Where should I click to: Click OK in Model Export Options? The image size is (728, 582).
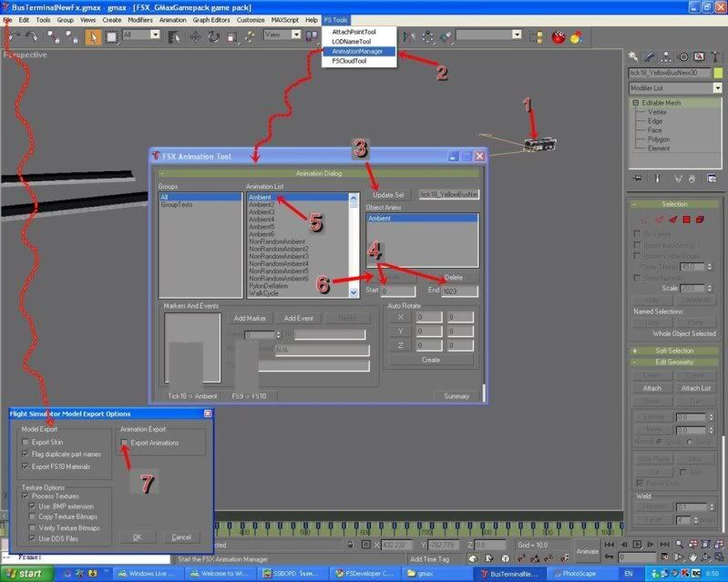(138, 537)
